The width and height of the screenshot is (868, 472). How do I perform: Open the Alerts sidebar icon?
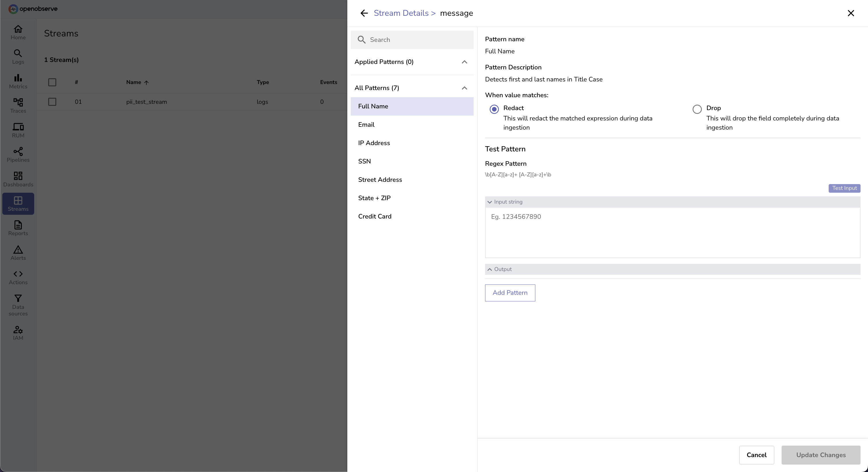coord(18,253)
